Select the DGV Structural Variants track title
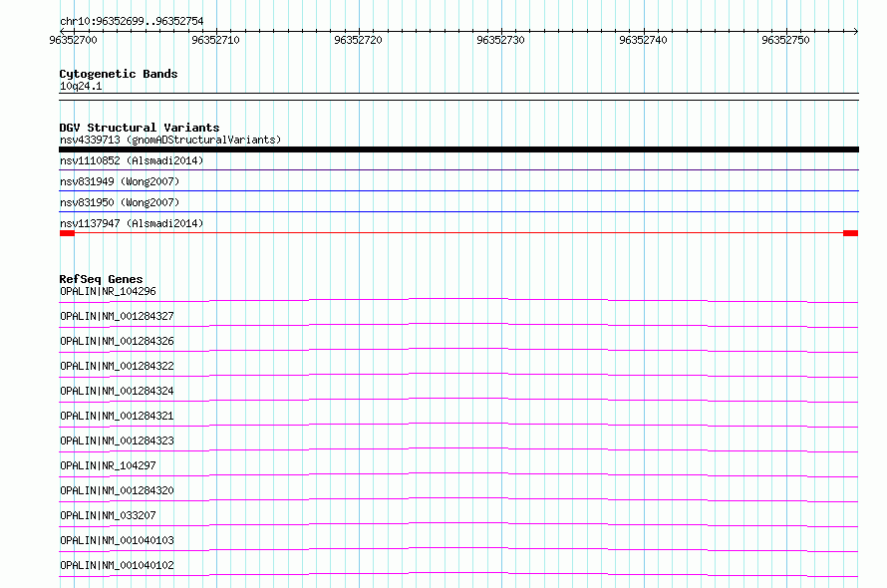Viewport: 887px width, 588px height. 140,128
